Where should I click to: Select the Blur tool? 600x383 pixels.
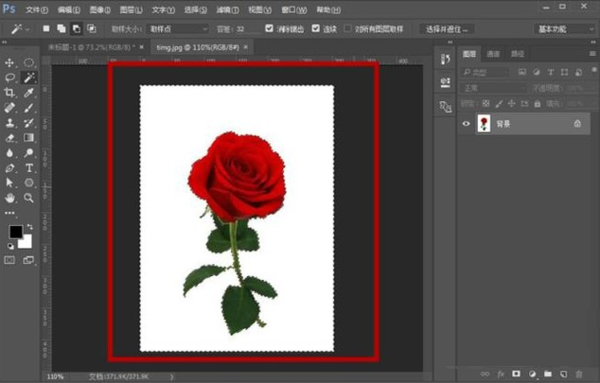coord(10,153)
